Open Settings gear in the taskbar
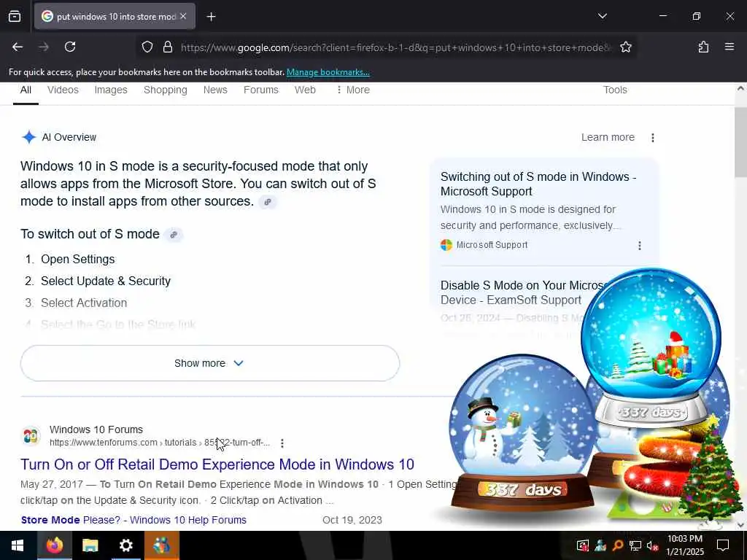Screen dimensions: 747x560 click(125, 545)
